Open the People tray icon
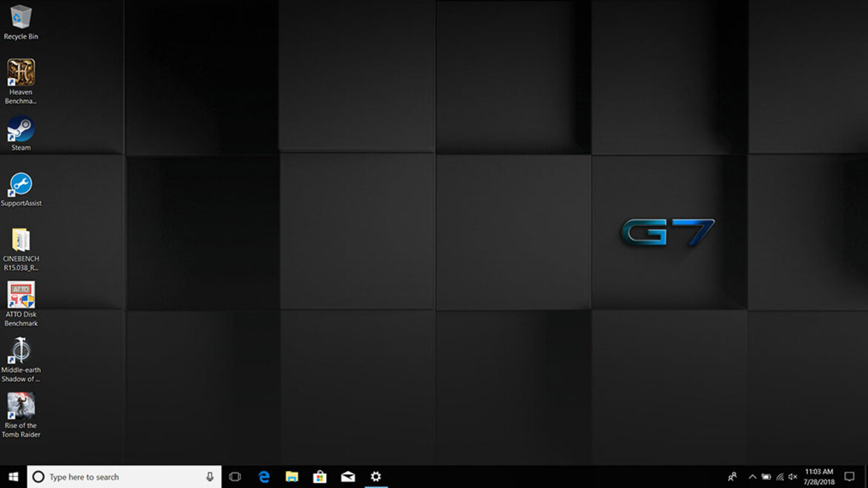The width and height of the screenshot is (868, 488). pos(732,476)
